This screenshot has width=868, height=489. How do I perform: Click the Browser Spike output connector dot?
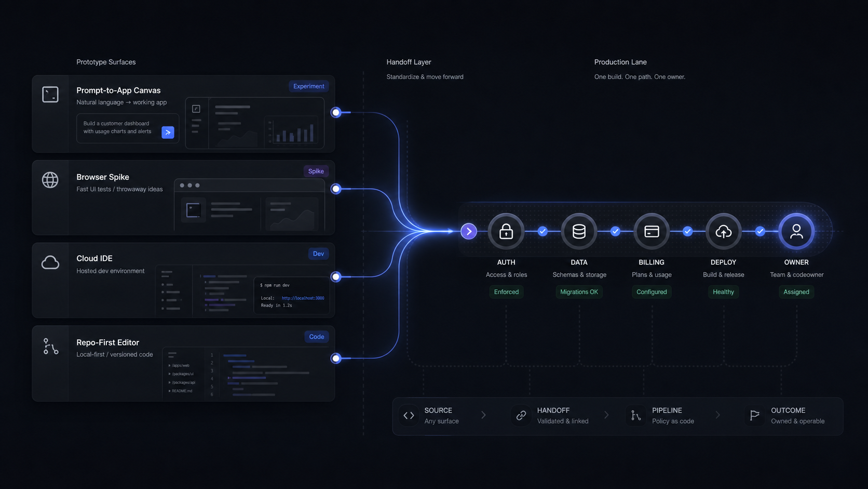point(336,189)
